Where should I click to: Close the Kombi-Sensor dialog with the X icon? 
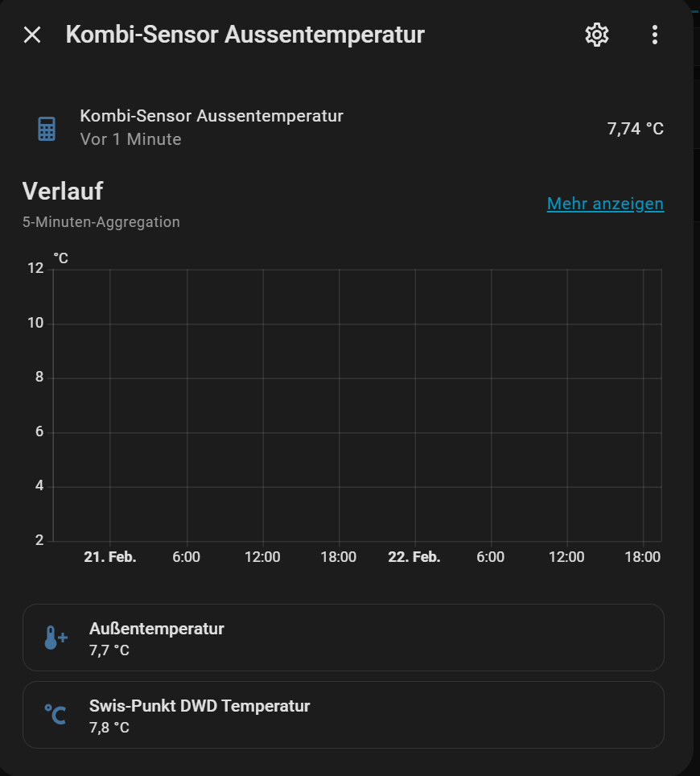(x=32, y=35)
